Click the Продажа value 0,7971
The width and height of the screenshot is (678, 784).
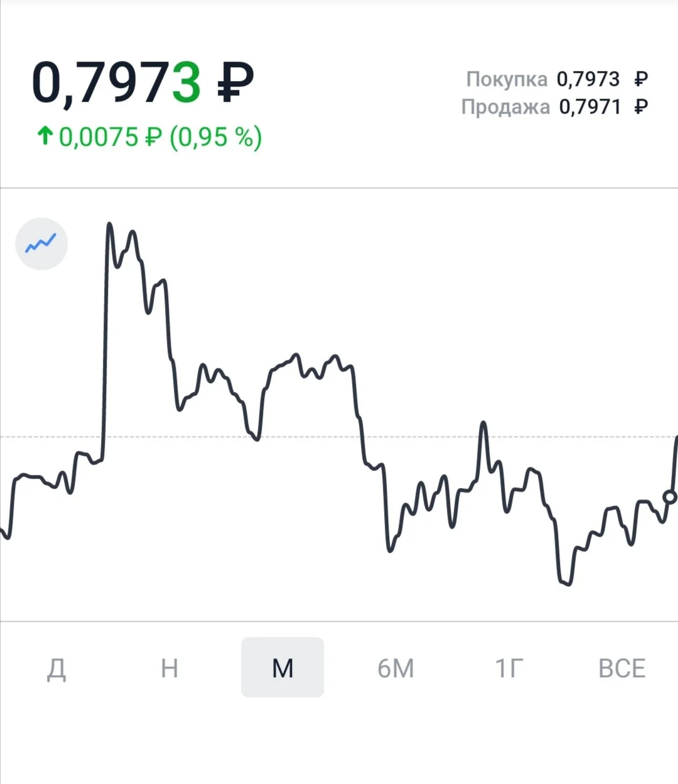(590, 107)
